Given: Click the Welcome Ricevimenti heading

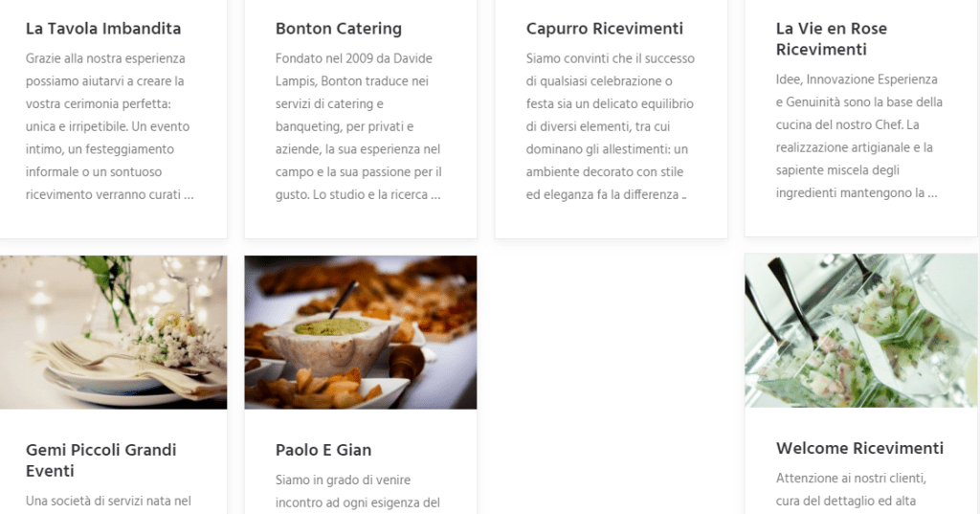Looking at the screenshot, I should pos(859,448).
